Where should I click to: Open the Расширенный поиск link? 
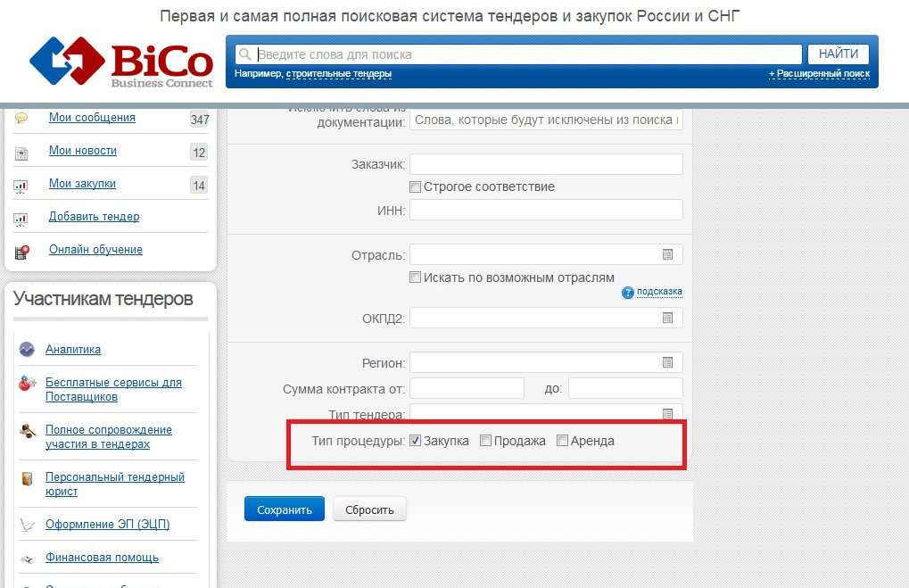(819, 74)
